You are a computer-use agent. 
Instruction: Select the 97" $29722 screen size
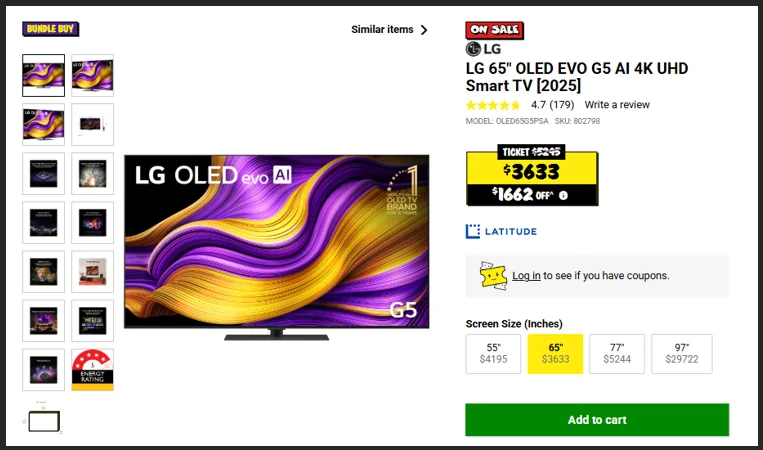(x=682, y=354)
